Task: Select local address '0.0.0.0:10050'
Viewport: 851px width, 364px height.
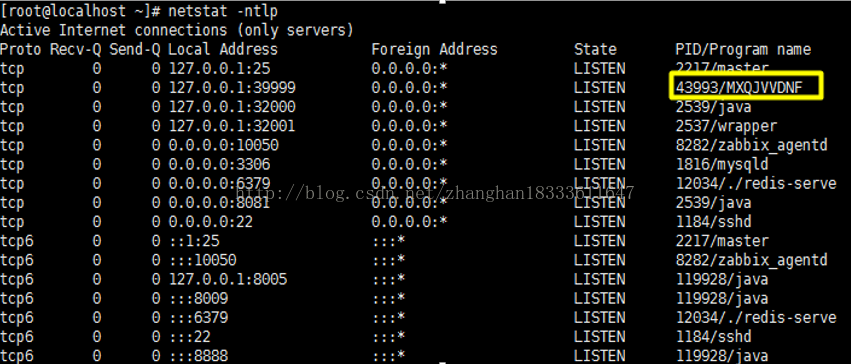Action: 224,145
